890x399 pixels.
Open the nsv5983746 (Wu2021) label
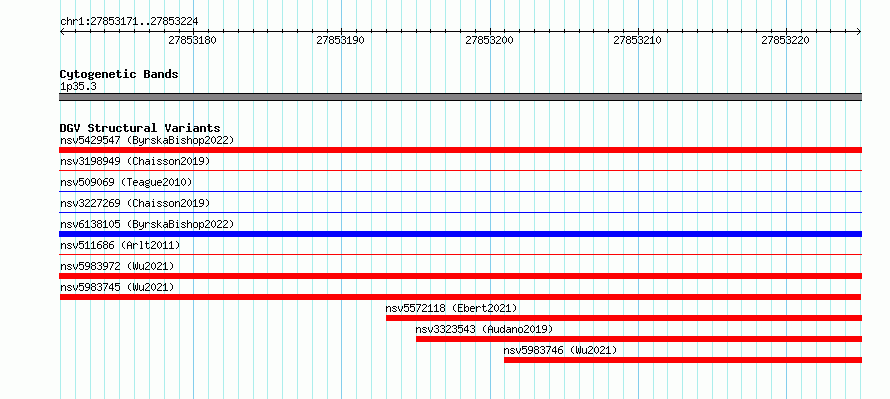pyautogui.click(x=560, y=350)
